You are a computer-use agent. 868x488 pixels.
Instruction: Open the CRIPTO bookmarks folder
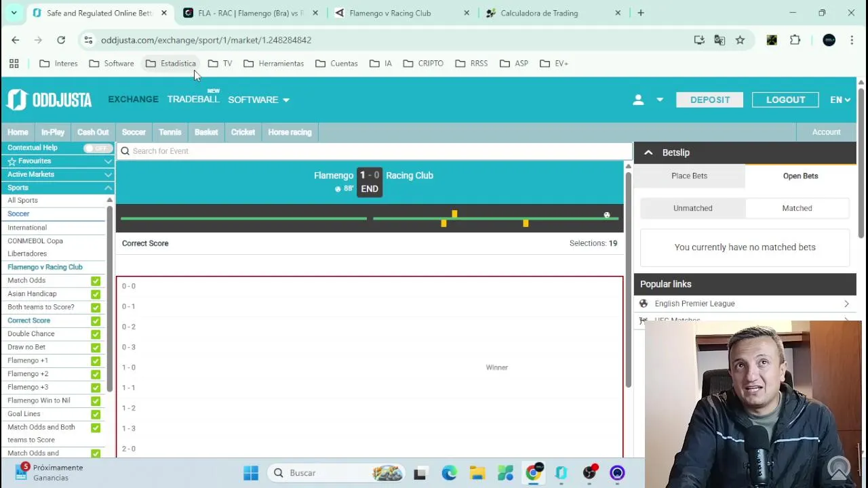(423, 63)
